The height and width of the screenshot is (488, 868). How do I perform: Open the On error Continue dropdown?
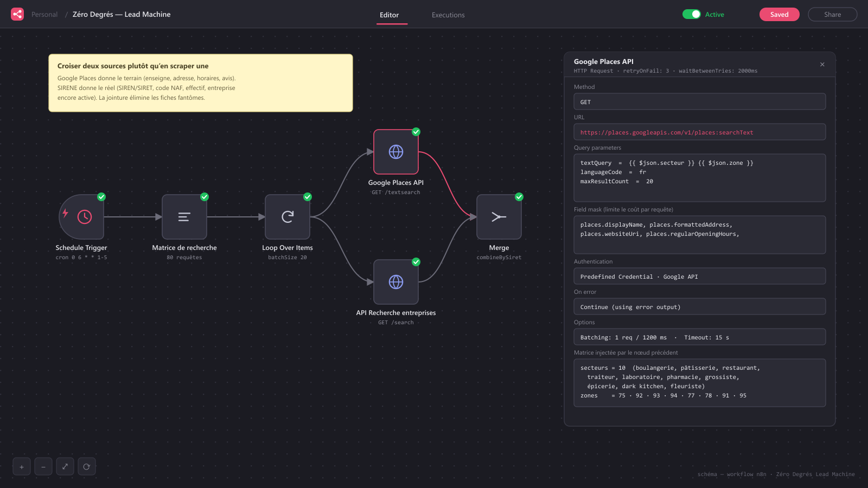point(700,306)
